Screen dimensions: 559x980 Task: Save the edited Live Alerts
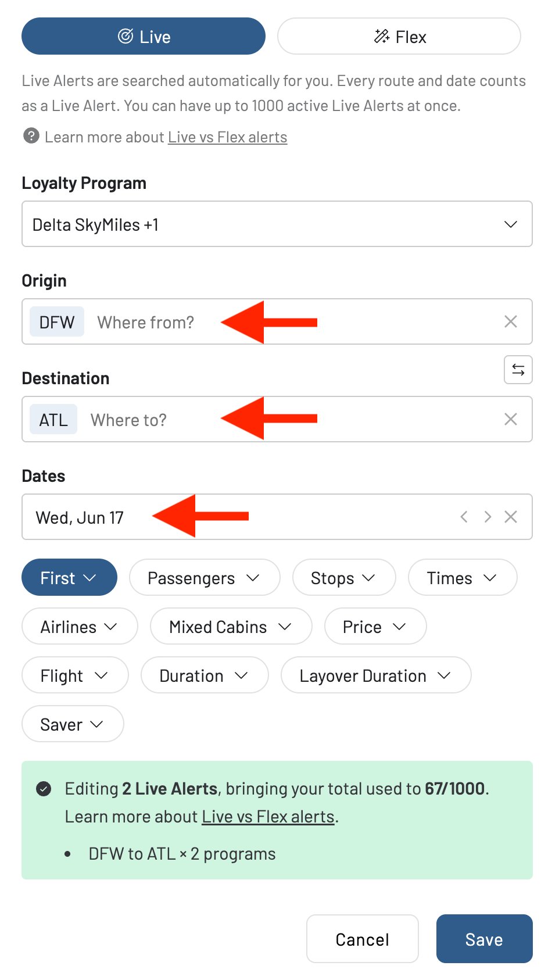(484, 939)
